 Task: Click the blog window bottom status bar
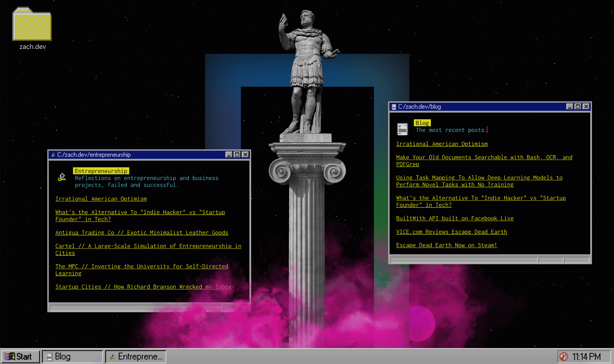pyautogui.click(x=490, y=260)
